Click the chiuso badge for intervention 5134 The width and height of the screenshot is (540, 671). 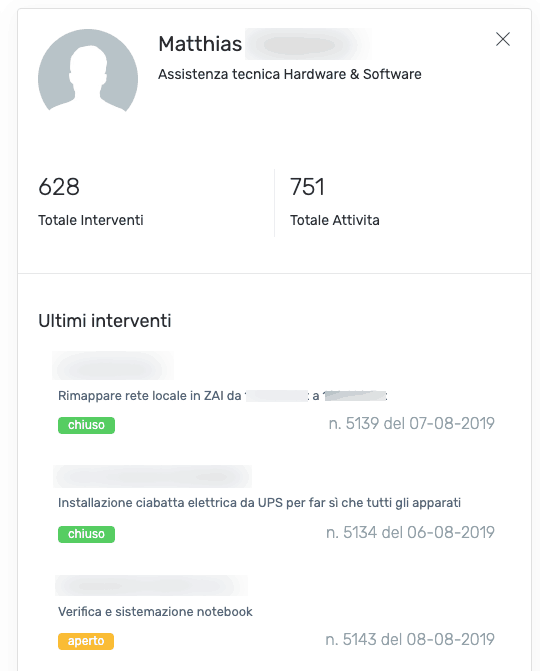click(86, 534)
